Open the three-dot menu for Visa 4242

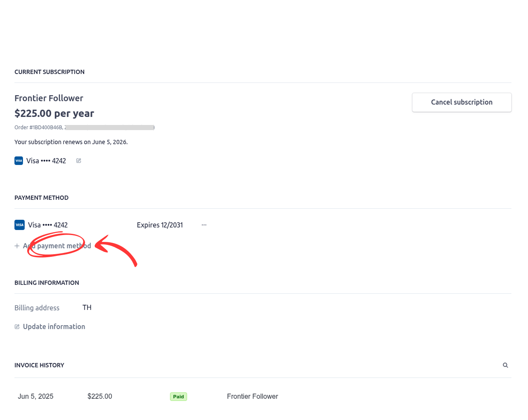coord(204,225)
